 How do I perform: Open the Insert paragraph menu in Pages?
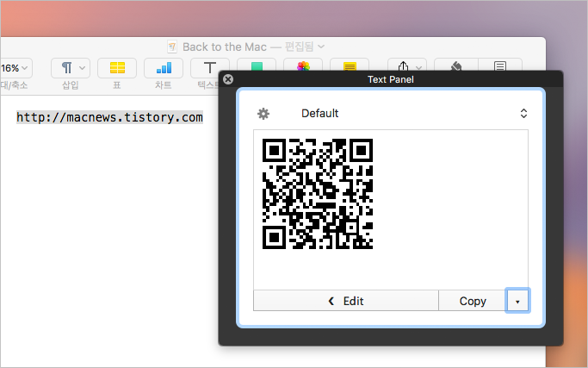point(71,68)
